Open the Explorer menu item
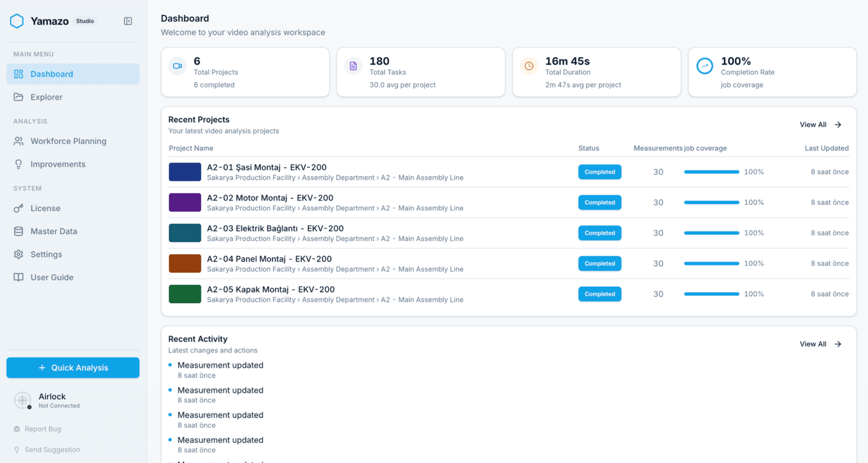 [x=73, y=97]
